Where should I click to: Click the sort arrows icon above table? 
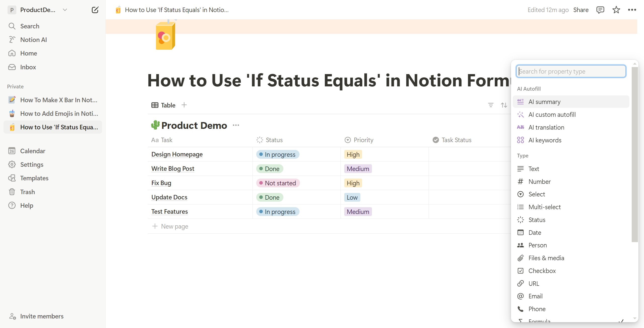coord(504,105)
